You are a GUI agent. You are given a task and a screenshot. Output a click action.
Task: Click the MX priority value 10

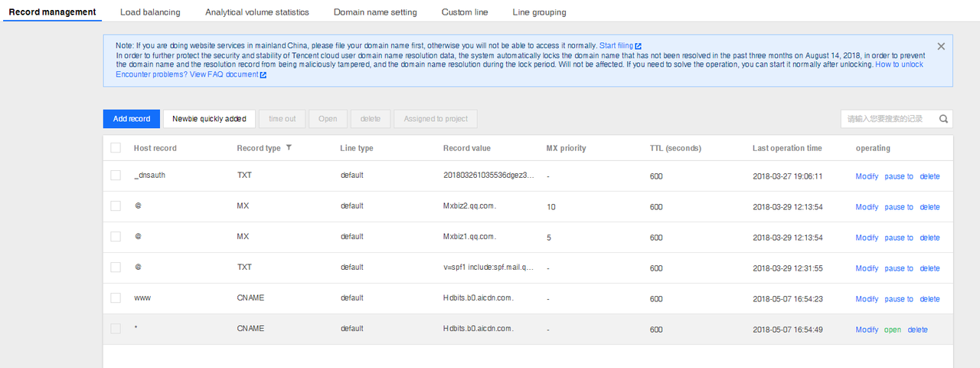551,207
